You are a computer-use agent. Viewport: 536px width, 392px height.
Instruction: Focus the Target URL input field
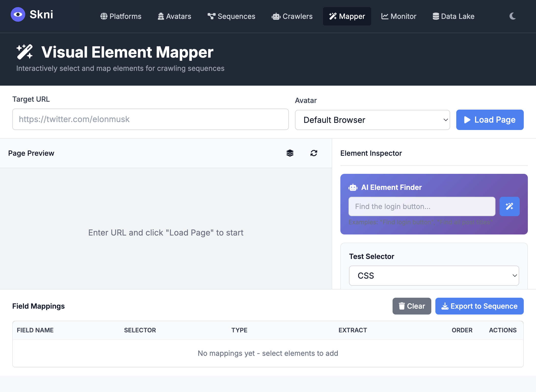tap(150, 119)
